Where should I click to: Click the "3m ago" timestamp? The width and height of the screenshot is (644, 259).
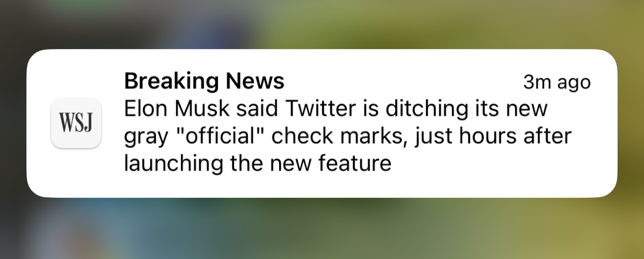556,83
